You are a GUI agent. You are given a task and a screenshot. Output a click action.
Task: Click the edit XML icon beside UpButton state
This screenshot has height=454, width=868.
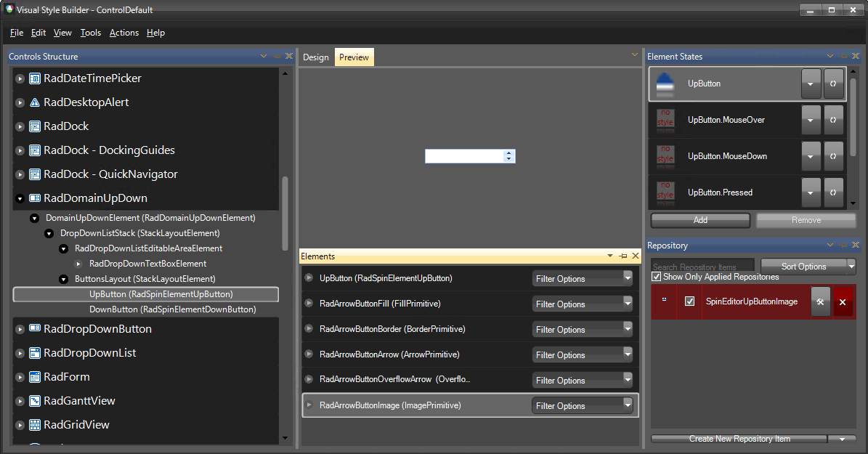833,83
